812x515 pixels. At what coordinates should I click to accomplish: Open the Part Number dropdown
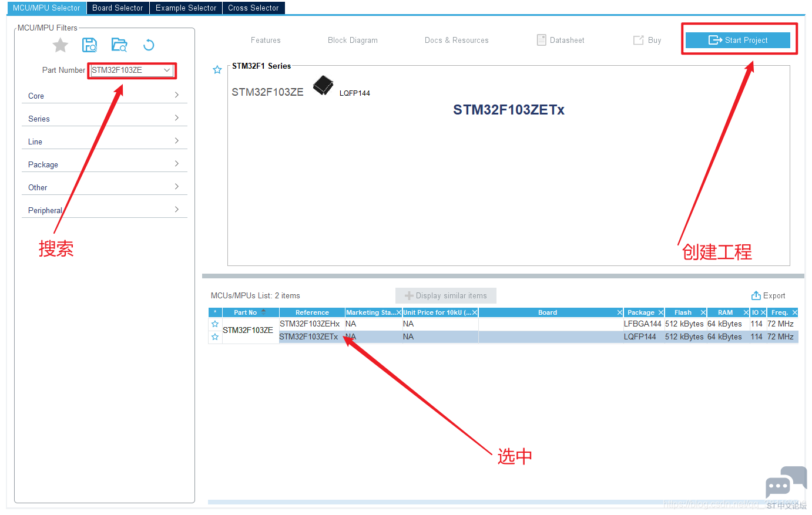167,70
